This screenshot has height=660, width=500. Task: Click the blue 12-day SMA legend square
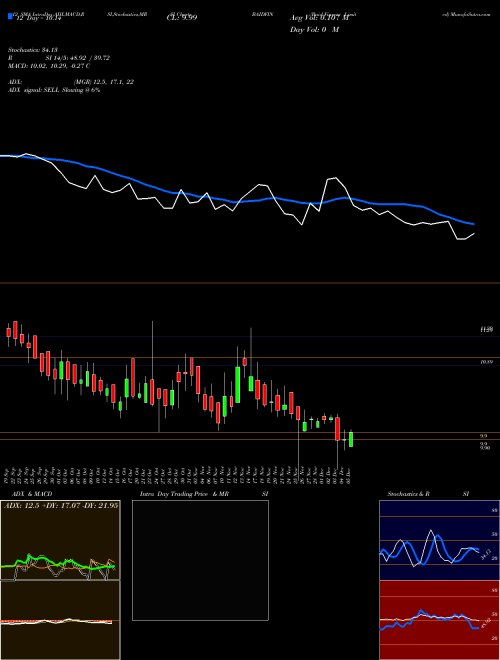coord(10,17)
